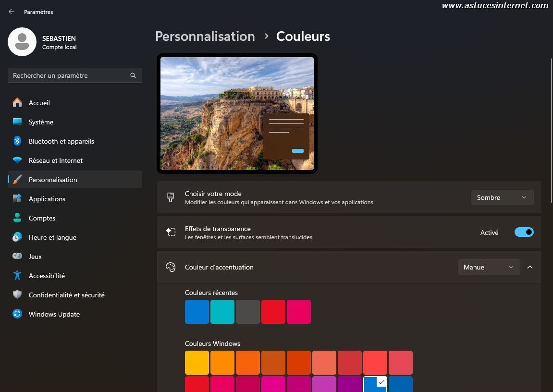This screenshot has width=553, height=392.
Task: Open Confidentialité et sécurité page
Action: coord(75,294)
